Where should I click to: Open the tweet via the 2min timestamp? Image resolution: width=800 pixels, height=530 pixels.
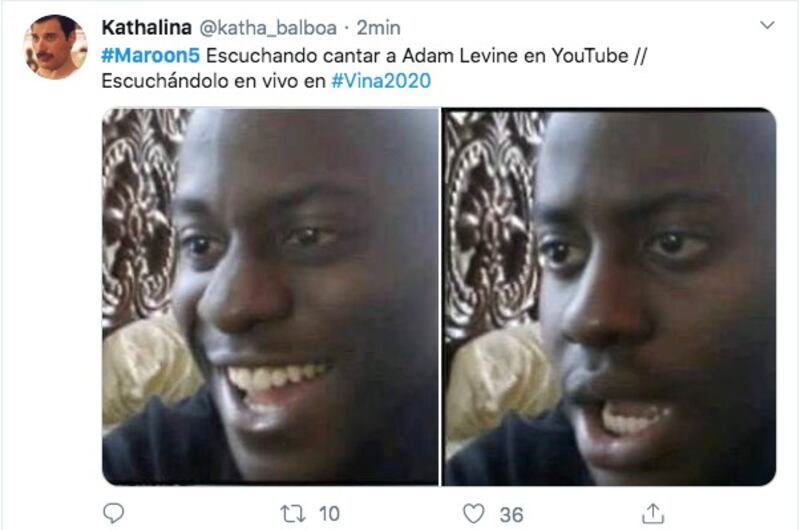click(x=378, y=28)
